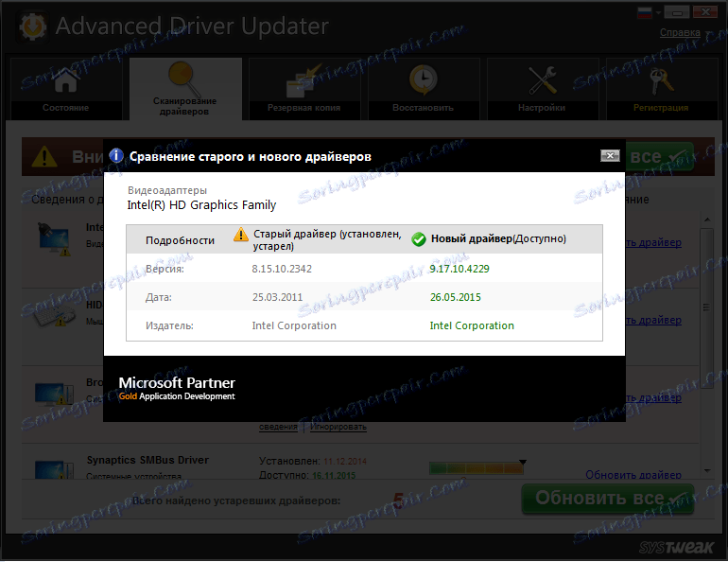Screen dimensions: 728x562
Task: Click the Russian flag language icon
Action: tap(645, 13)
